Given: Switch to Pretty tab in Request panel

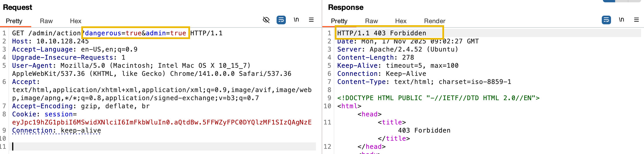Looking at the screenshot, I should pyautogui.click(x=14, y=21).
